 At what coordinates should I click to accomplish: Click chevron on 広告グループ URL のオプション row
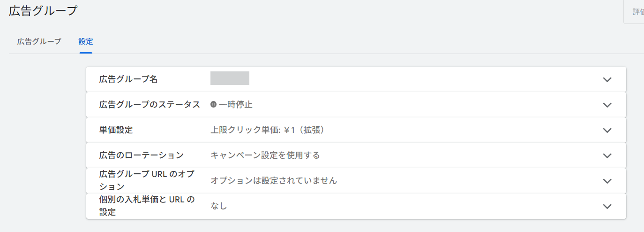[607, 181]
